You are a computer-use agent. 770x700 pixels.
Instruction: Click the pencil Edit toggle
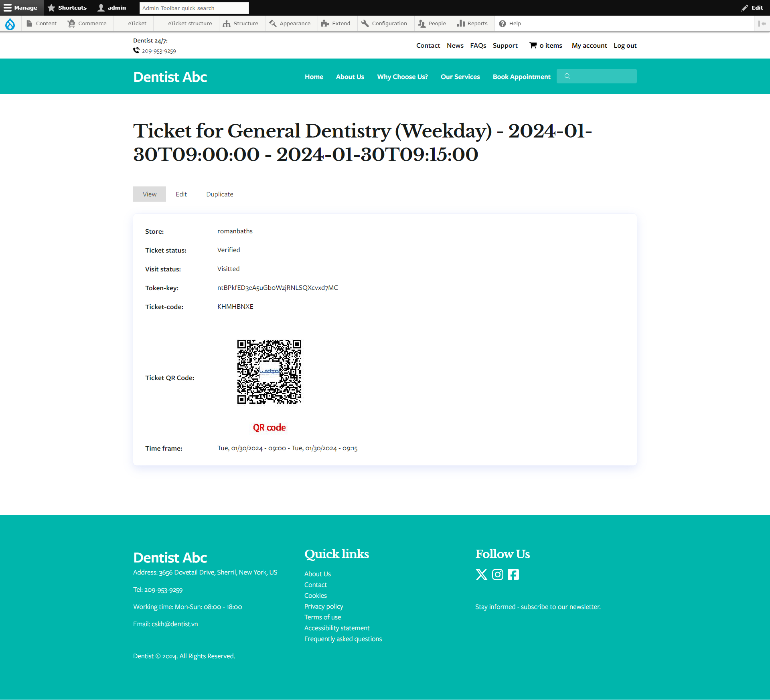tap(752, 8)
